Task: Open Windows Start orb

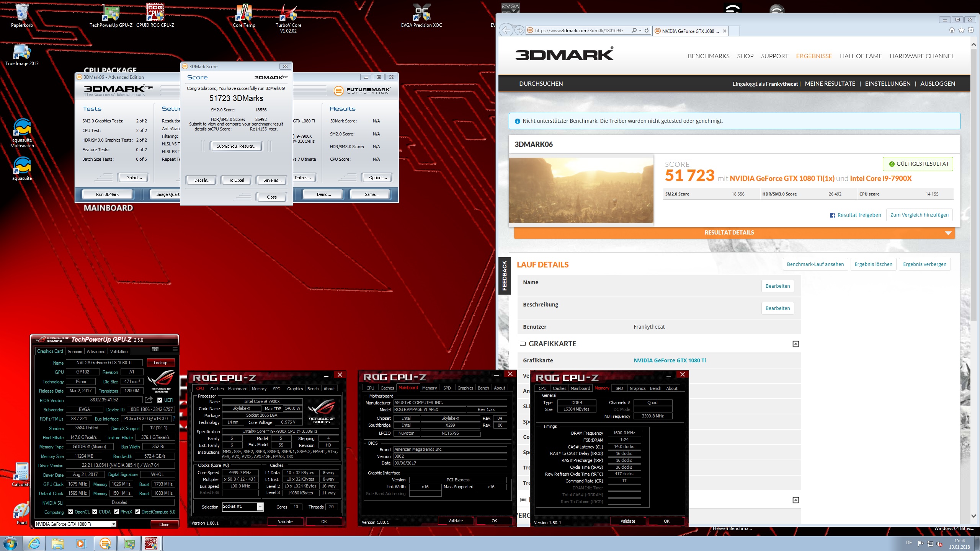Action: click(10, 543)
